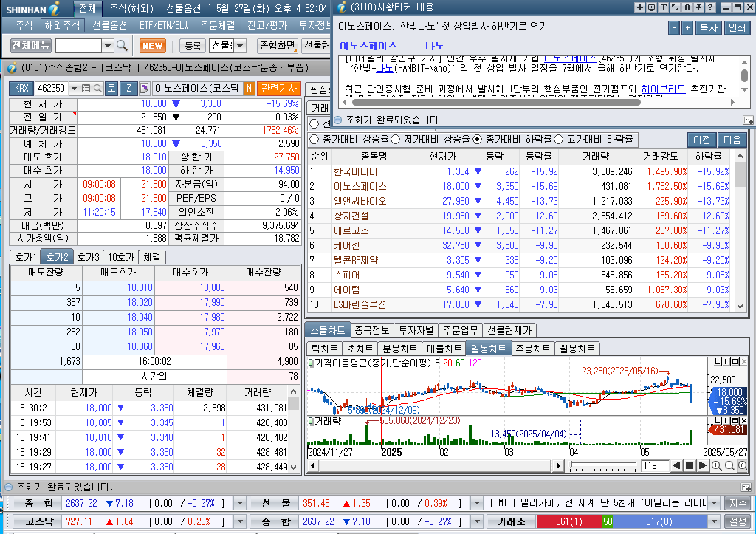
Task: Click the stock search magnifier beside code field
Action: coord(97,89)
